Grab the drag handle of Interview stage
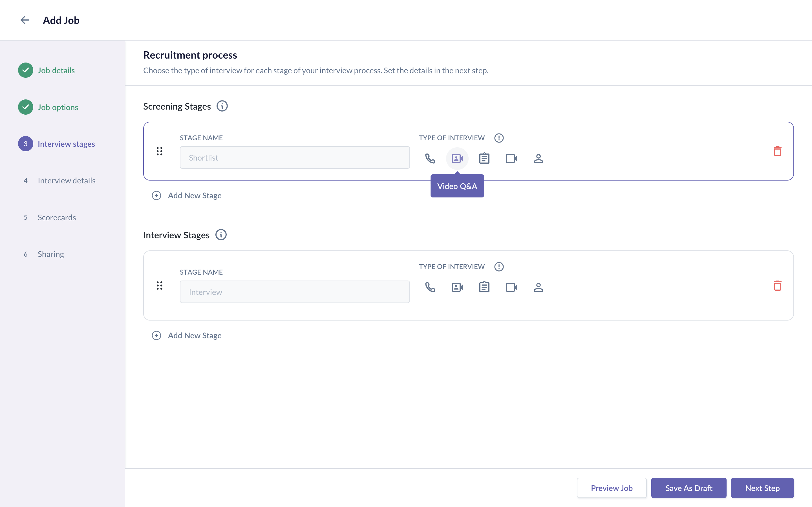812x507 pixels. (159, 286)
